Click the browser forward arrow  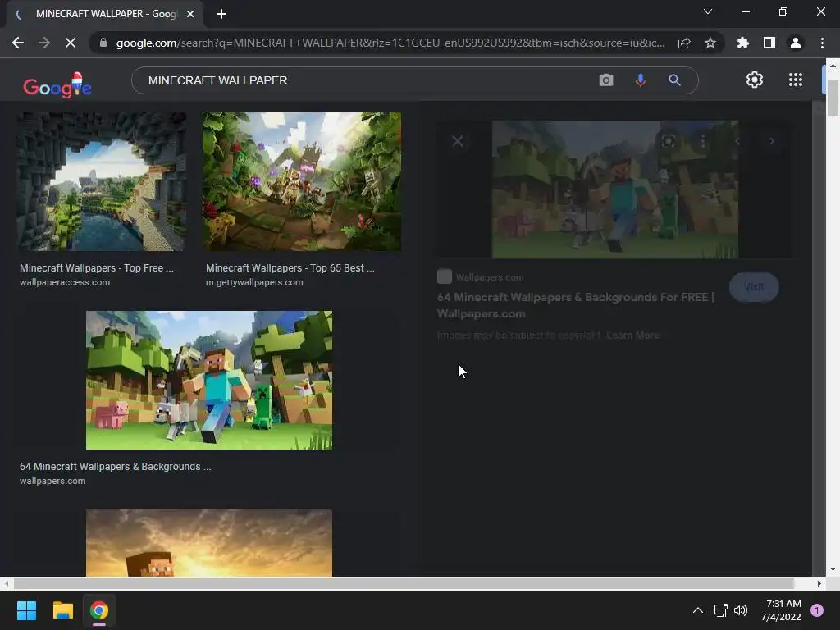[x=44, y=43]
